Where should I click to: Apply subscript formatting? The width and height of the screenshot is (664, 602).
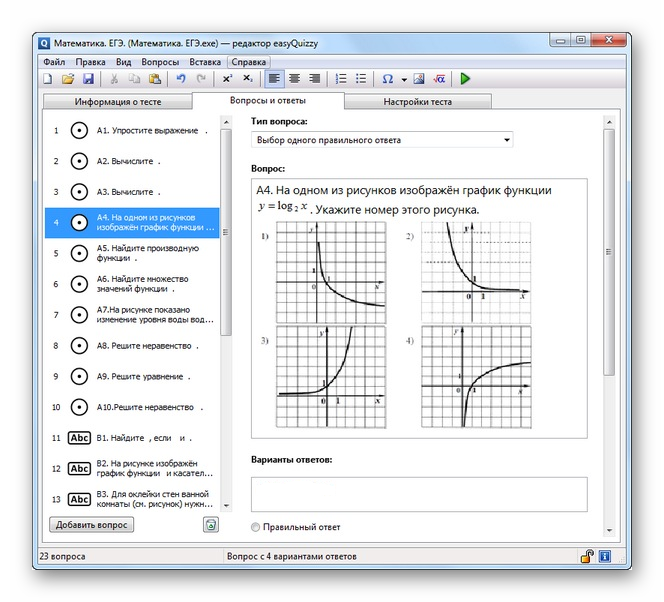coord(248,79)
